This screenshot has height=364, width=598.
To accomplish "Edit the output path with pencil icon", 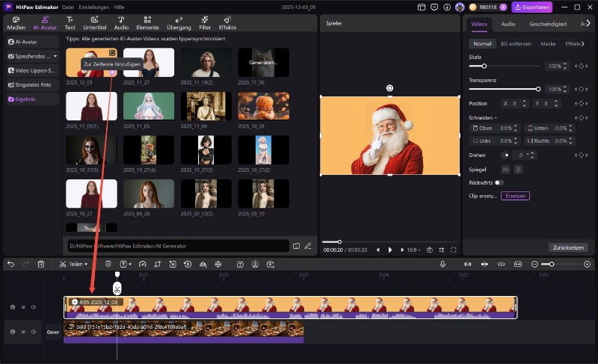I will (x=308, y=246).
